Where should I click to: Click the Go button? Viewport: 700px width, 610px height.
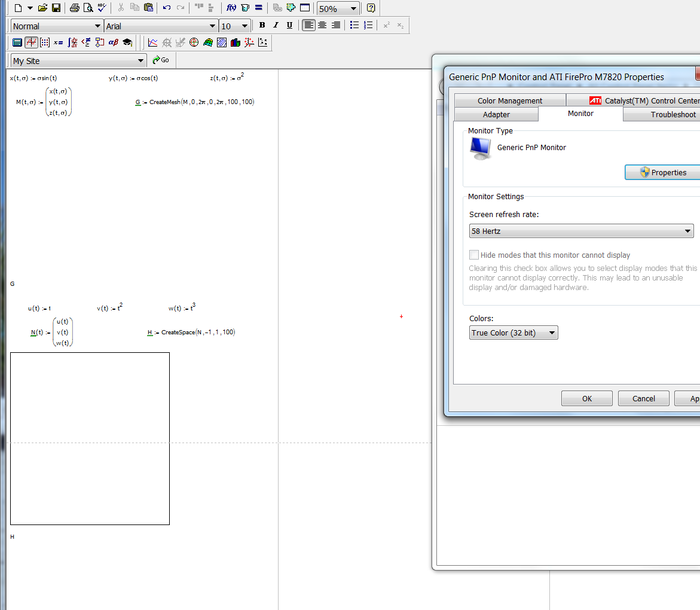click(x=161, y=60)
